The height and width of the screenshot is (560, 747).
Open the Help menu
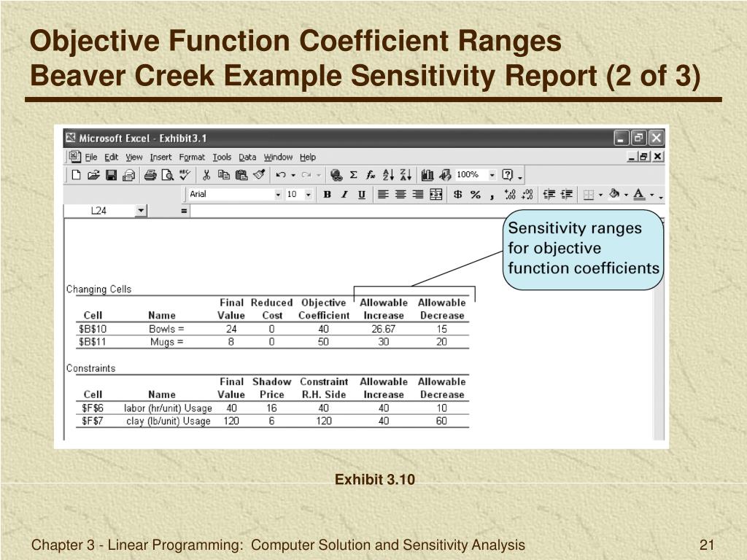[308, 157]
